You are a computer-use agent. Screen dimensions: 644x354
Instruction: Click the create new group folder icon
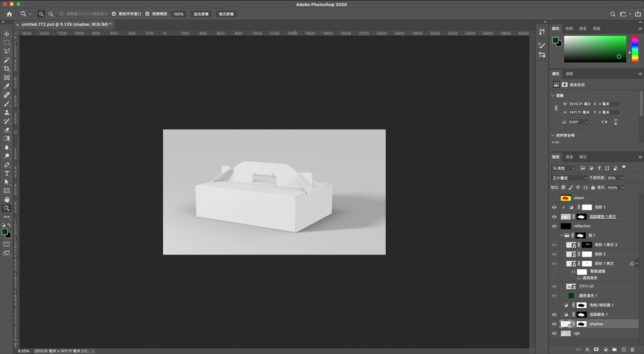(615, 350)
